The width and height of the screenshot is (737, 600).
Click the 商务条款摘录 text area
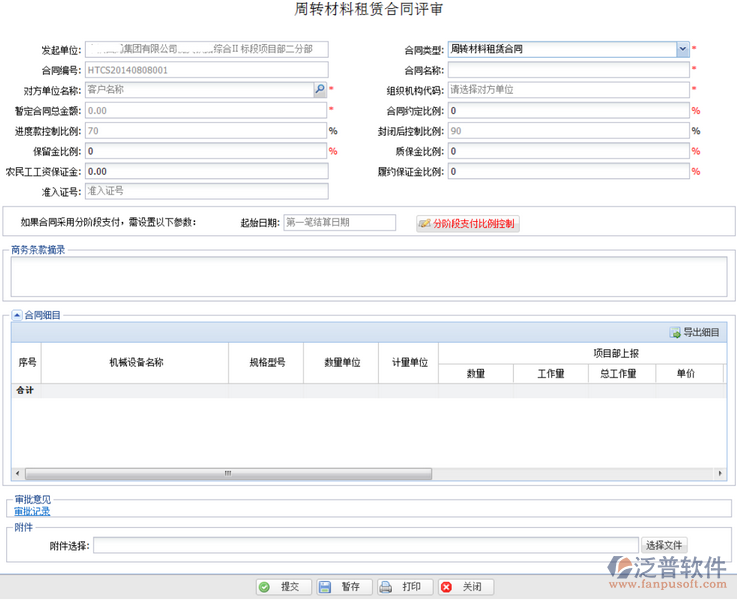(368, 277)
